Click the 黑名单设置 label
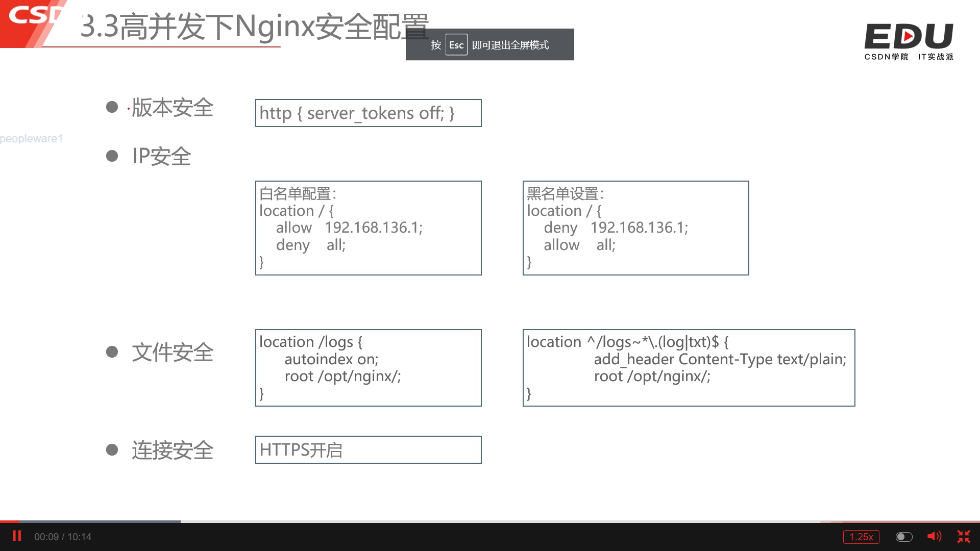 [565, 193]
